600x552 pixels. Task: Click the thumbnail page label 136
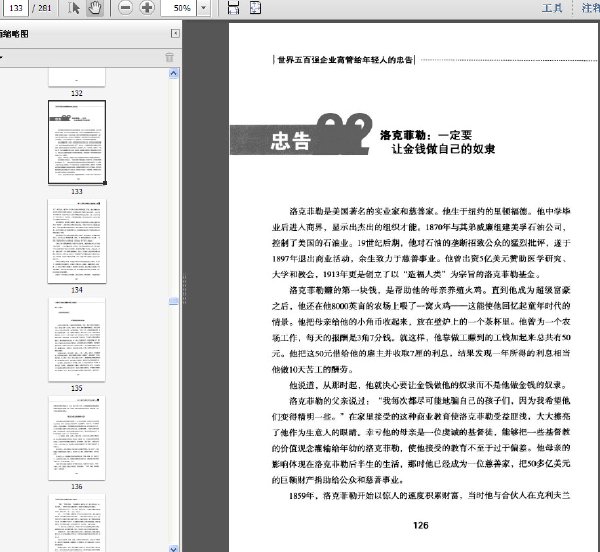pos(77,487)
